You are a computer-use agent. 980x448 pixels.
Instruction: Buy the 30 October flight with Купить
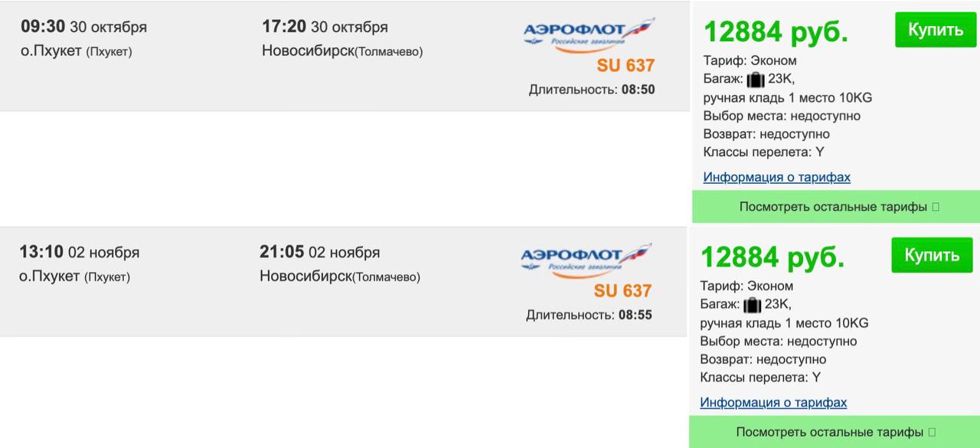click(x=935, y=30)
